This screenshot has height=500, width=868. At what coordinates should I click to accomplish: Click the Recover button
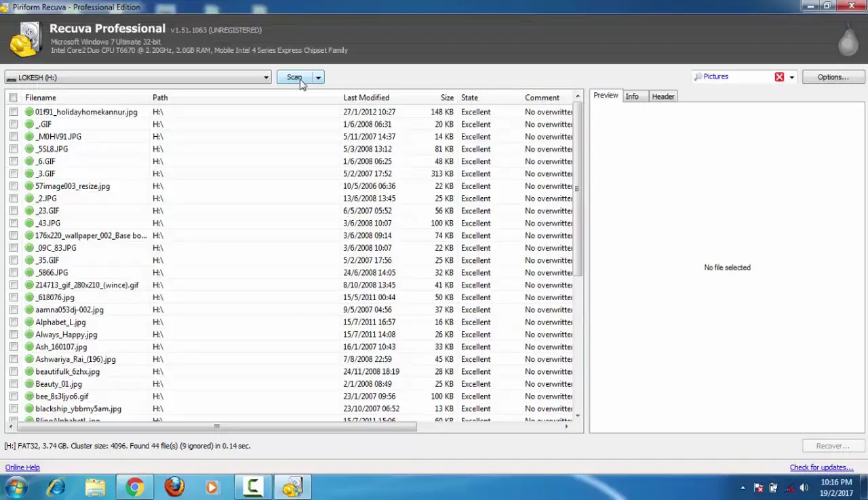point(832,446)
